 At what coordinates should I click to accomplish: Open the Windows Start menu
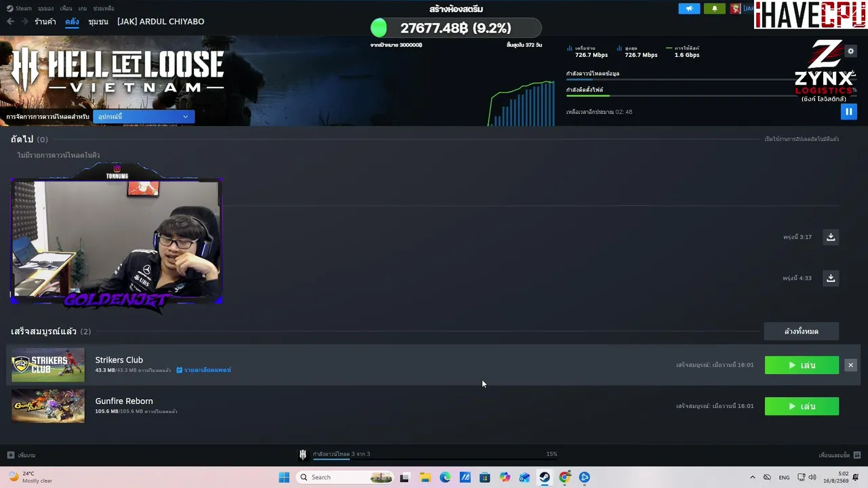tap(284, 477)
